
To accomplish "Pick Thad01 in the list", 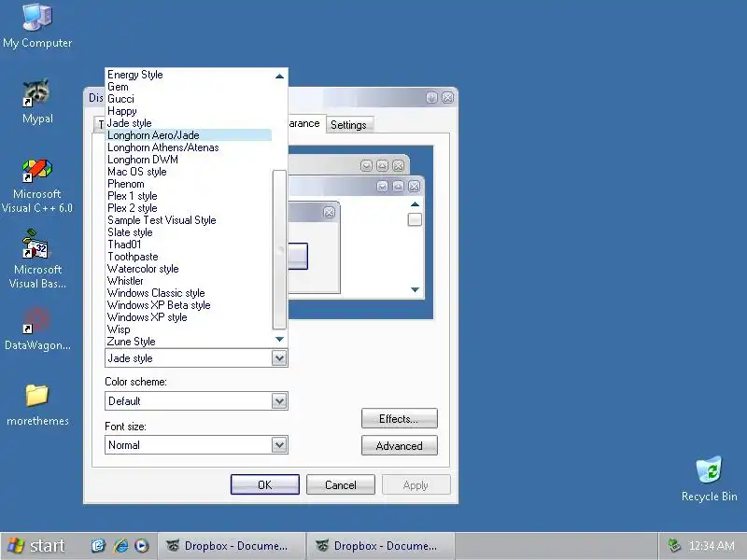I will pos(189,245).
